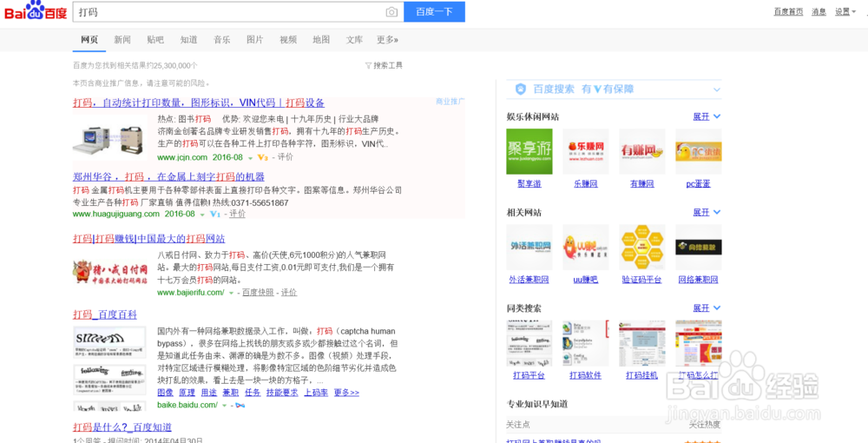Expand 相关网站 section with 展开
Image resolution: width=868 pixels, height=443 pixels.
[707, 213]
